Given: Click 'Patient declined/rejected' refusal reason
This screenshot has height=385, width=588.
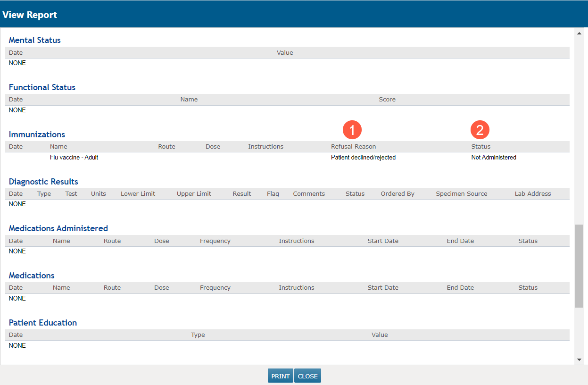Looking at the screenshot, I should [363, 158].
